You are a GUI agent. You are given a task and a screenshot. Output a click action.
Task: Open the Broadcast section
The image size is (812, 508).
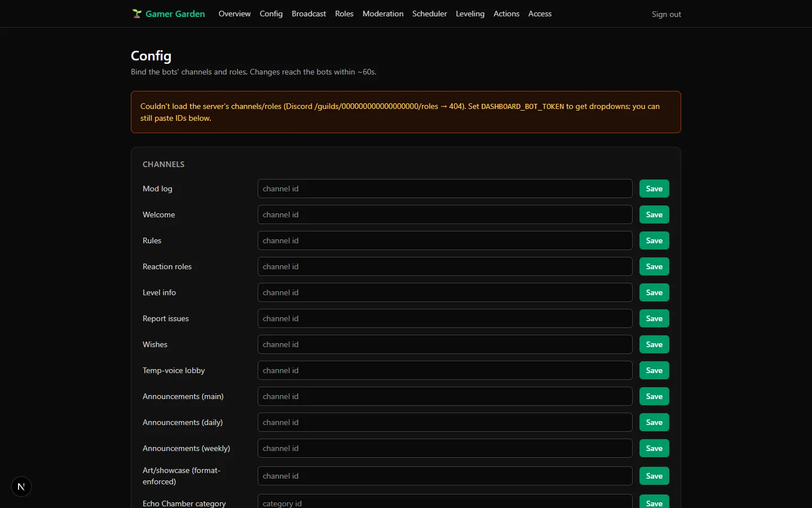click(x=309, y=14)
